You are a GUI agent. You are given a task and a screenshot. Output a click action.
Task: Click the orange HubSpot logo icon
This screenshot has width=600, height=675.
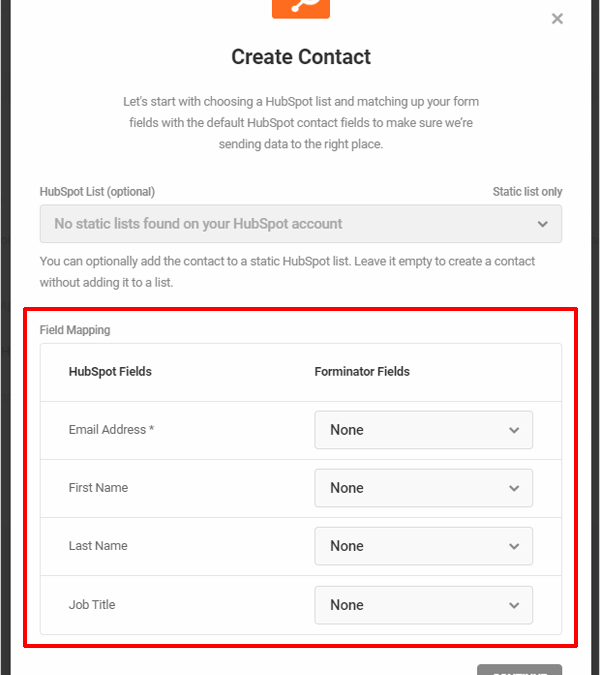pyautogui.click(x=301, y=9)
